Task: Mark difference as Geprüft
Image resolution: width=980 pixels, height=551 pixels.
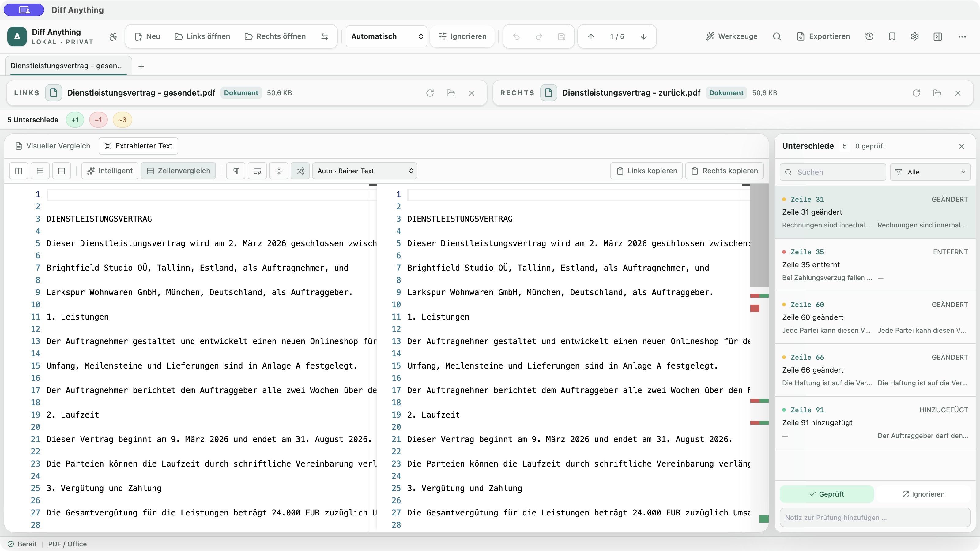Action: 827,494
